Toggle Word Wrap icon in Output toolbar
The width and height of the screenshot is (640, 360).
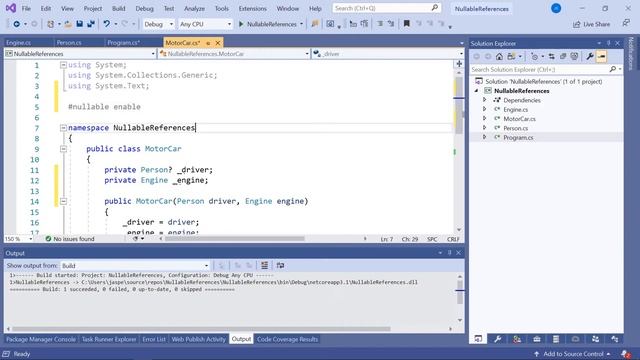click(280, 266)
